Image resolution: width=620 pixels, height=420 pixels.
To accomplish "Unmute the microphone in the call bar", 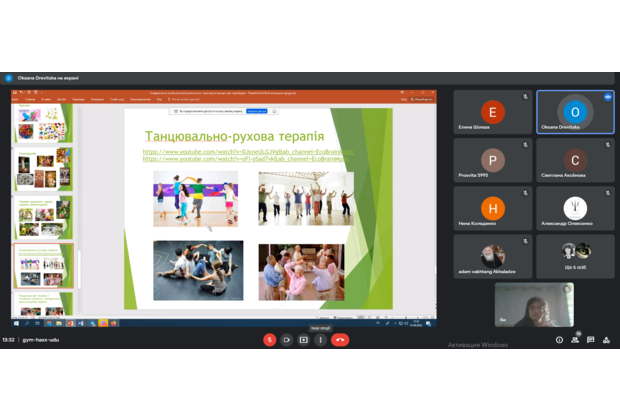I will (x=270, y=340).
